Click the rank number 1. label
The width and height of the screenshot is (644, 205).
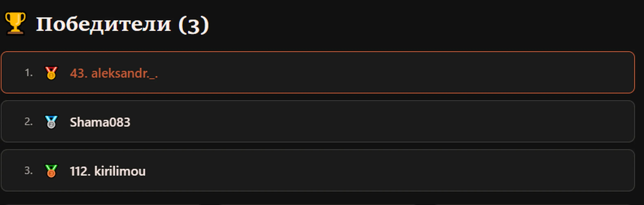click(x=29, y=73)
